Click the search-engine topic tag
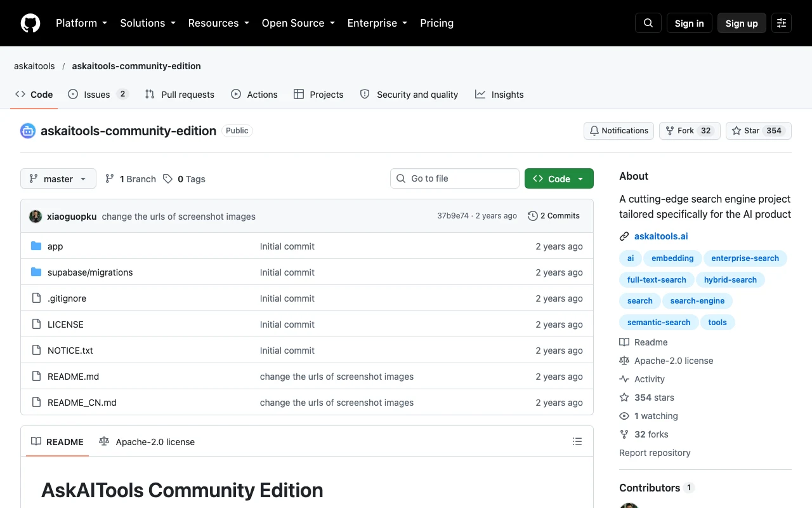The image size is (812, 508). tap(697, 301)
